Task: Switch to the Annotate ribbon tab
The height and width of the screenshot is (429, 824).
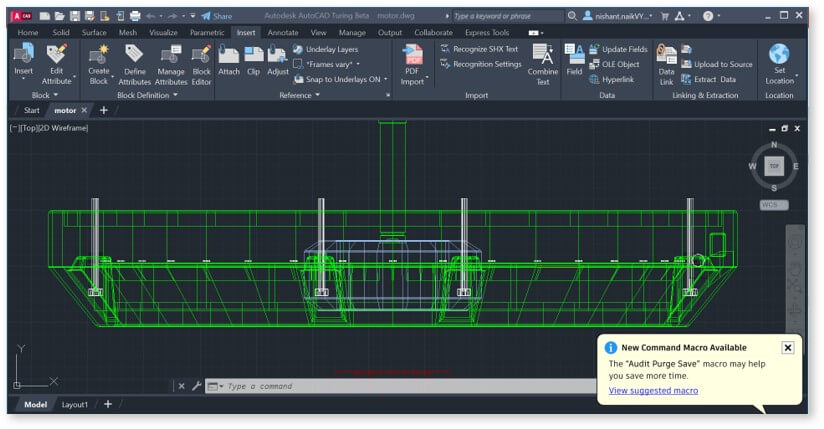Action: click(x=283, y=32)
